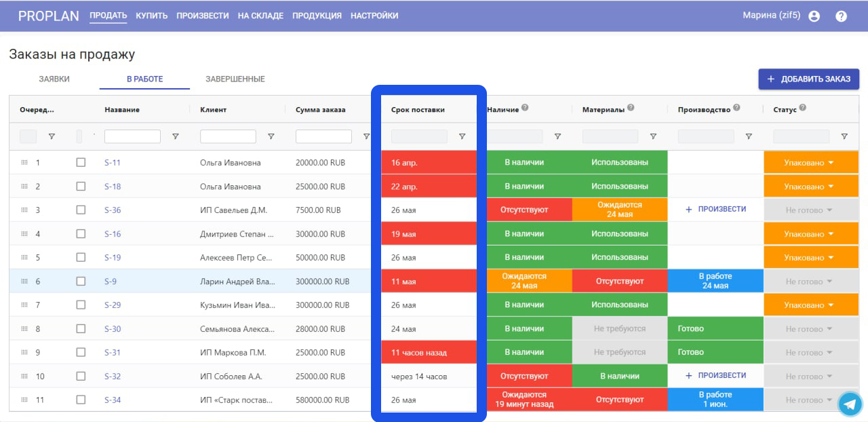Viewport: 868px width, 422px height.
Task: Tick the checkbox for order S-36
Action: 81,210
